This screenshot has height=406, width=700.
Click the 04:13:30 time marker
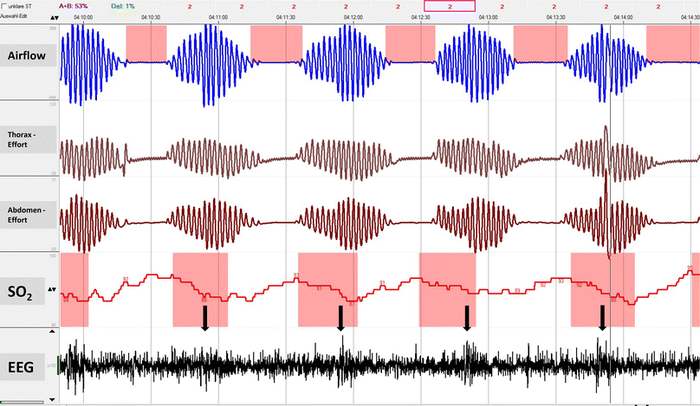tap(553, 17)
